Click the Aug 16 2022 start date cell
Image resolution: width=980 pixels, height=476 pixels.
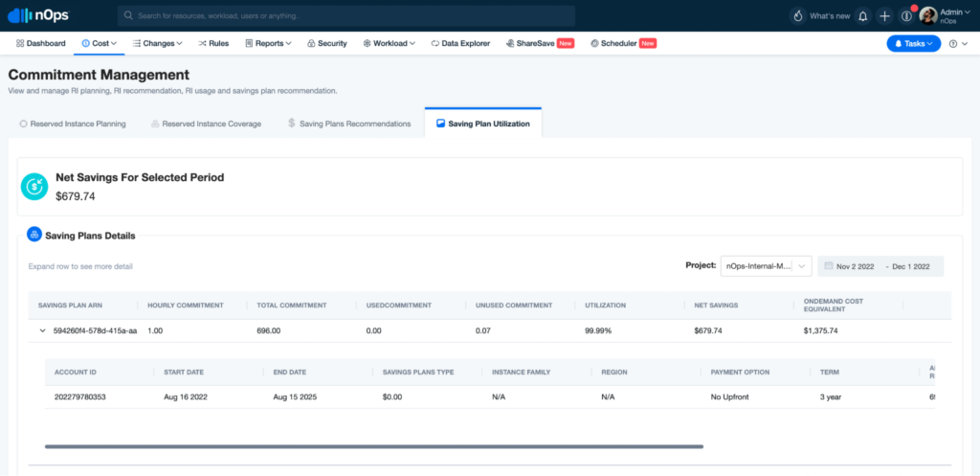click(x=184, y=397)
